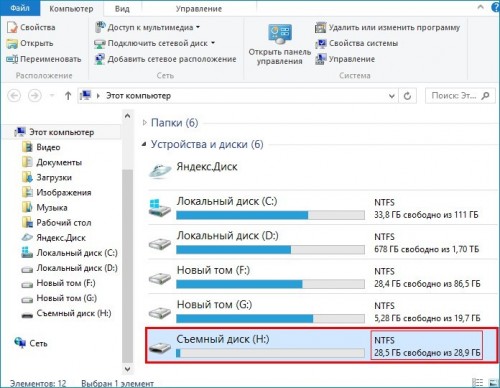Image resolution: width=500 pixels, height=388 pixels.
Task: Click the Properties (Свойства) ribbon icon
Action: pyautogui.click(x=12, y=27)
